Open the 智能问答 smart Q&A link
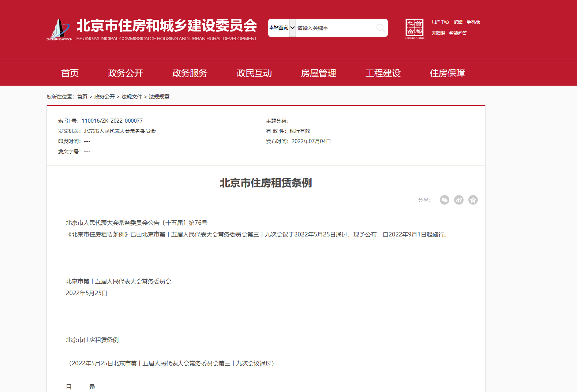The image size is (577, 392). 458,33
